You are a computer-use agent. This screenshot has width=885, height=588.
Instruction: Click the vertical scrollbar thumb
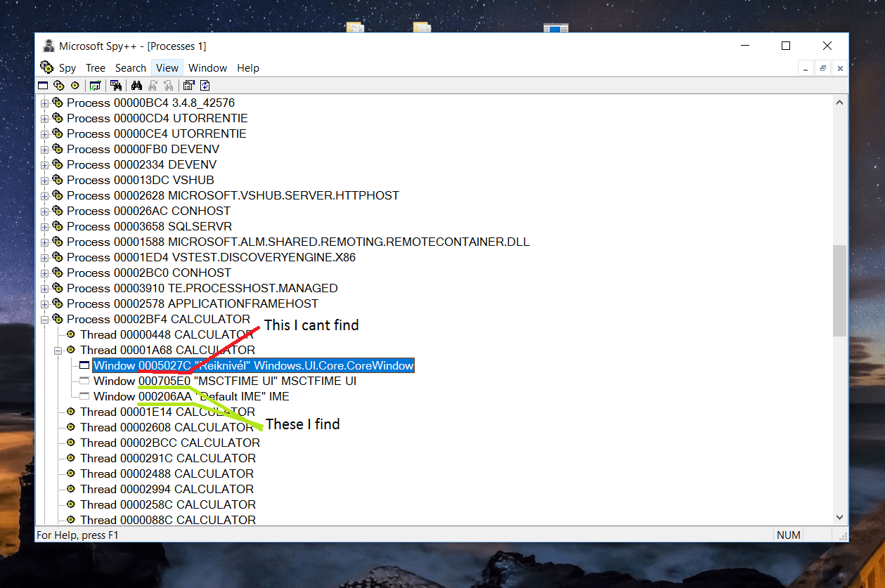tap(839, 290)
